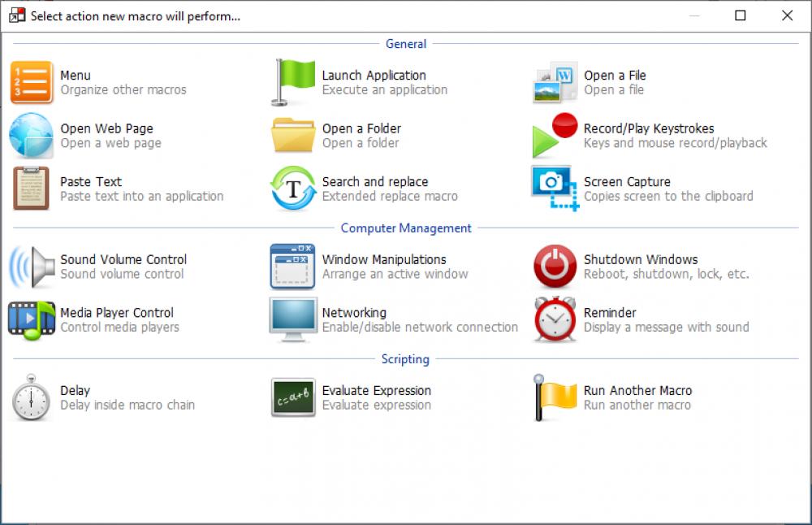The height and width of the screenshot is (525, 812).
Task: Click the Evaluate Expression chalkboard icon
Action: (292, 397)
